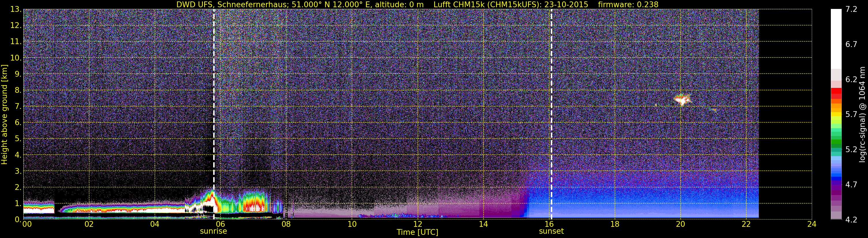Click the 5.7 colorbar tick label
The height and width of the screenshot is (238, 868).
[851, 114]
